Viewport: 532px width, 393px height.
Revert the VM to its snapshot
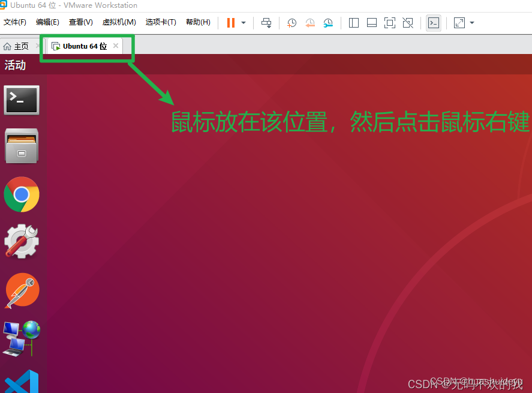pos(310,23)
